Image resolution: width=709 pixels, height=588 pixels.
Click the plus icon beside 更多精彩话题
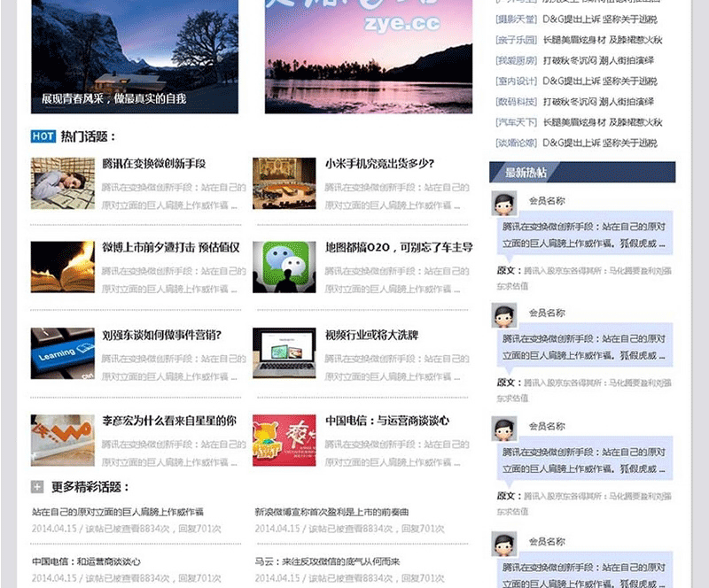[x=37, y=487]
